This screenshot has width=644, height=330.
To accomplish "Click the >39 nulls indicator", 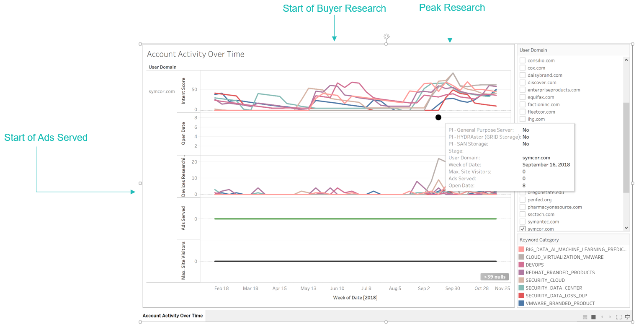I will click(x=495, y=277).
